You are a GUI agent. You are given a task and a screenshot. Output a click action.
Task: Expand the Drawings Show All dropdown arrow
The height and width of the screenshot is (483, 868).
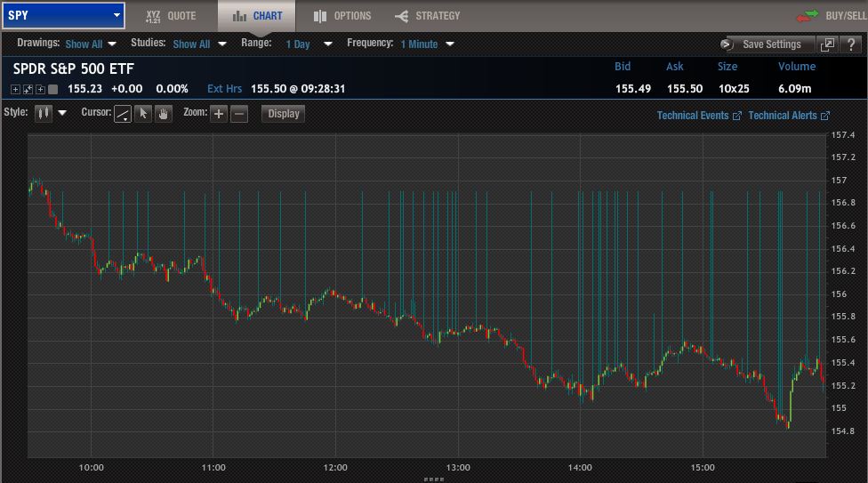112,44
